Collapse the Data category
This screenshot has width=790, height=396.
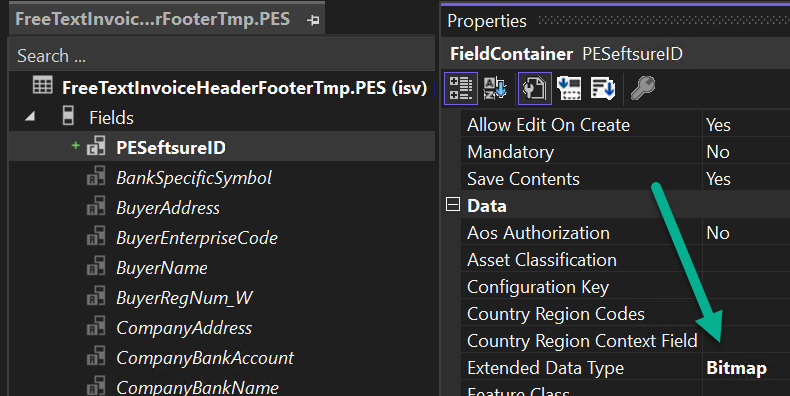[453, 205]
